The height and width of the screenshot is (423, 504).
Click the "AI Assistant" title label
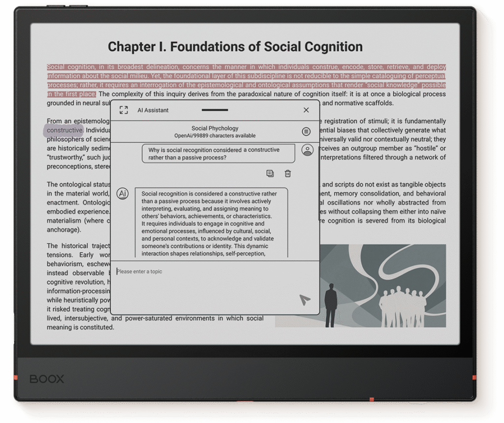coord(153,110)
